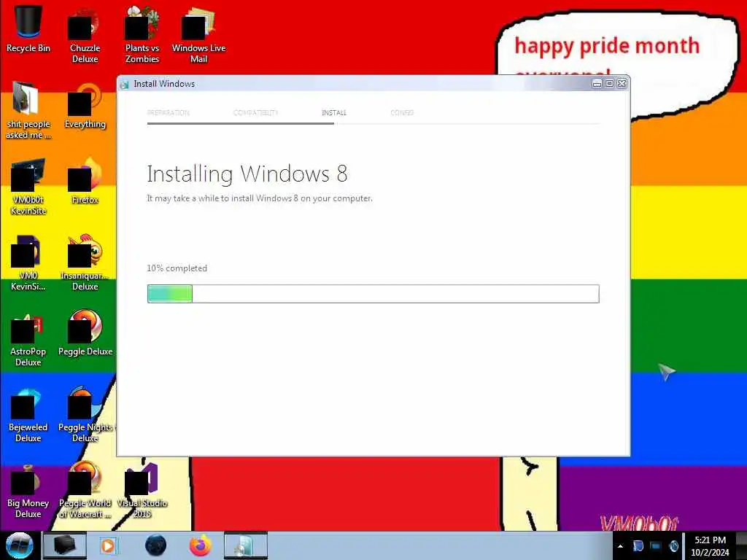
Task: Open the Recycle Bin desktop icon
Action: tap(28, 28)
